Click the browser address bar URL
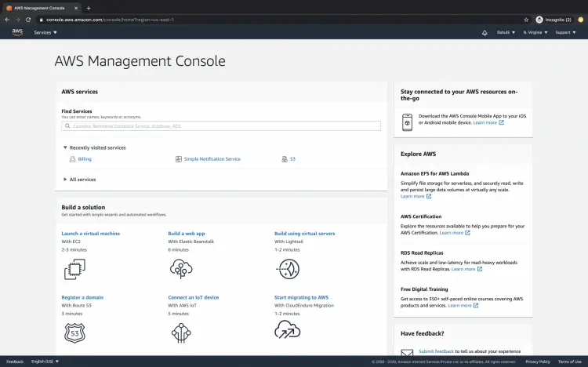588x367 pixels. click(111, 20)
